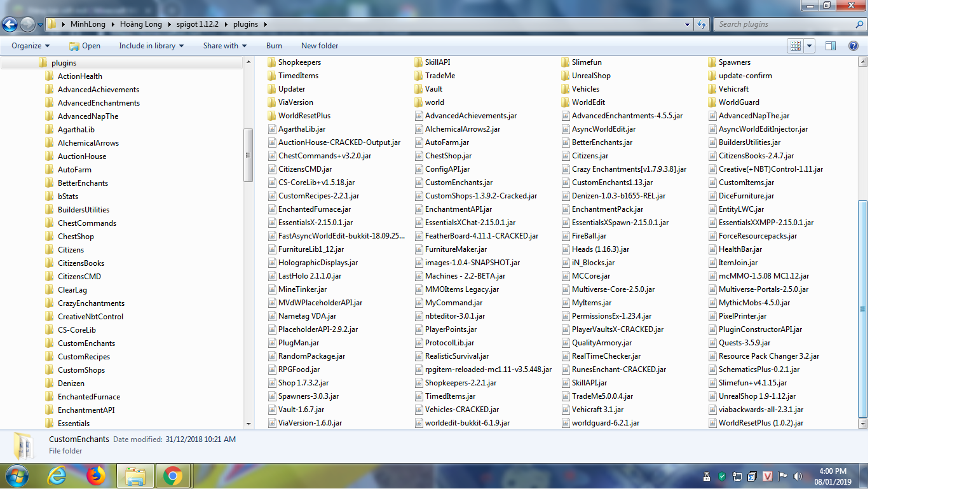Open the Include in library dropdown
This screenshot has width=980, height=491.
click(x=151, y=46)
